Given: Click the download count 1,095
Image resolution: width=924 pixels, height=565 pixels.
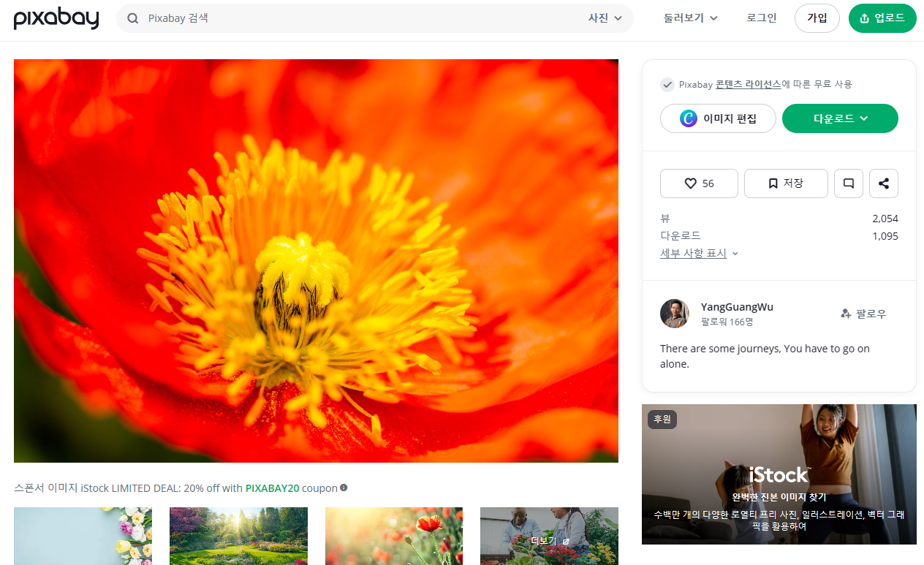Looking at the screenshot, I should (x=885, y=236).
